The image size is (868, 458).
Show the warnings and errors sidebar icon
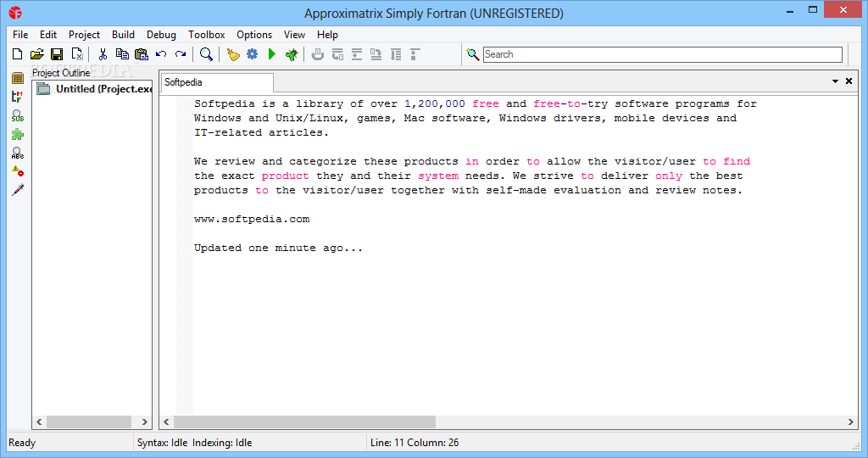pos(18,171)
